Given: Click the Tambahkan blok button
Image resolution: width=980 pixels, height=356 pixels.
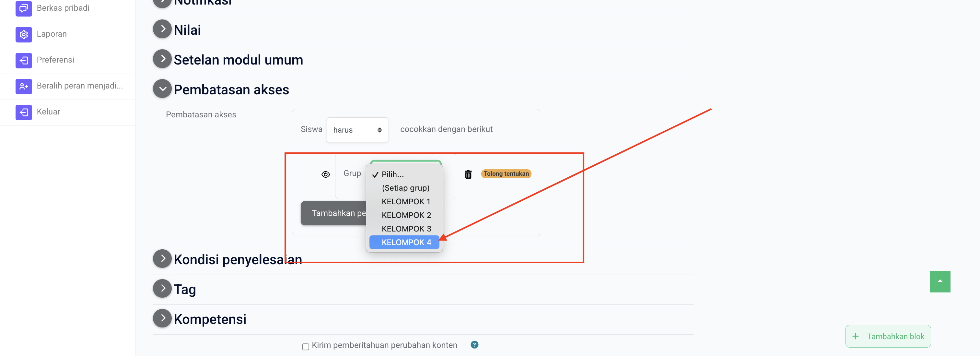Looking at the screenshot, I should point(888,336).
